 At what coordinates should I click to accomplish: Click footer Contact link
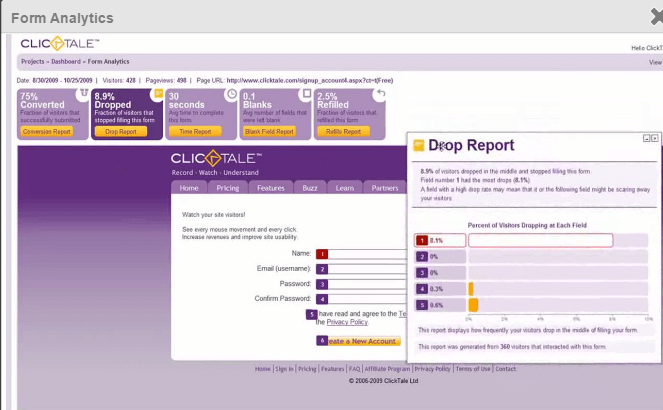point(505,369)
